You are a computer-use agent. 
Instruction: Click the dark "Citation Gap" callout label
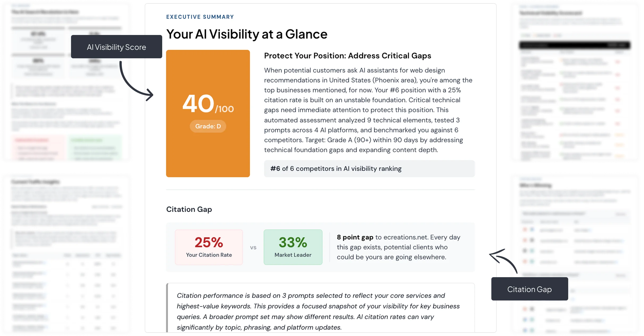[529, 289]
